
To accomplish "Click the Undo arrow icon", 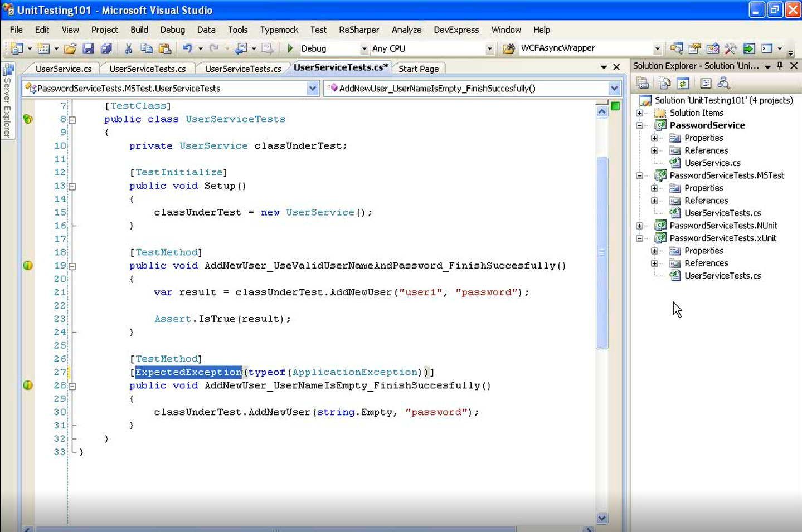I will tap(187, 49).
